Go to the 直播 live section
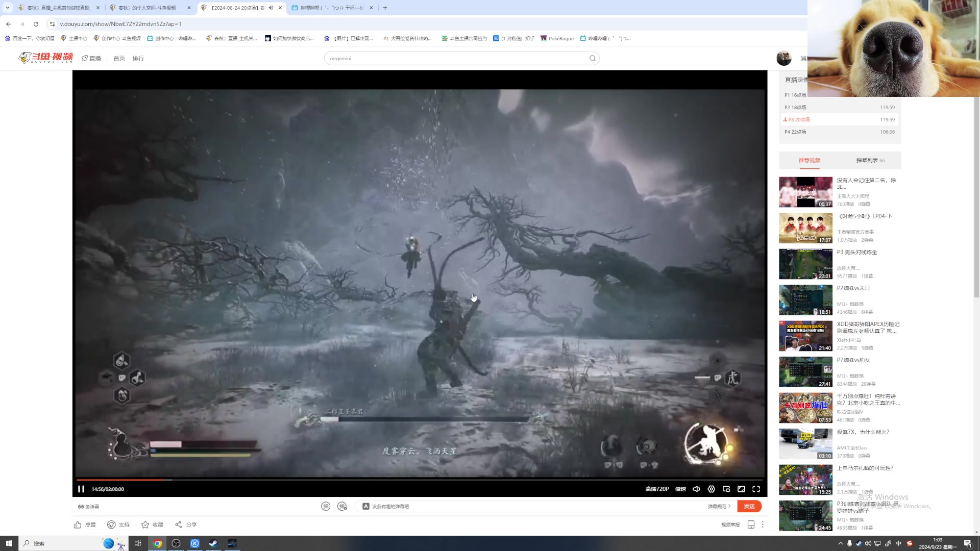The width and height of the screenshot is (980, 551). coord(91,58)
